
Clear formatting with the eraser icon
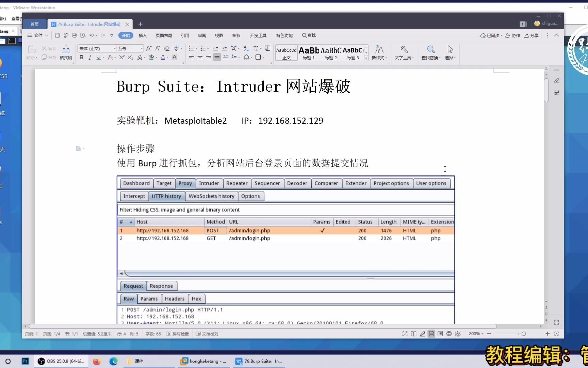tap(167, 48)
